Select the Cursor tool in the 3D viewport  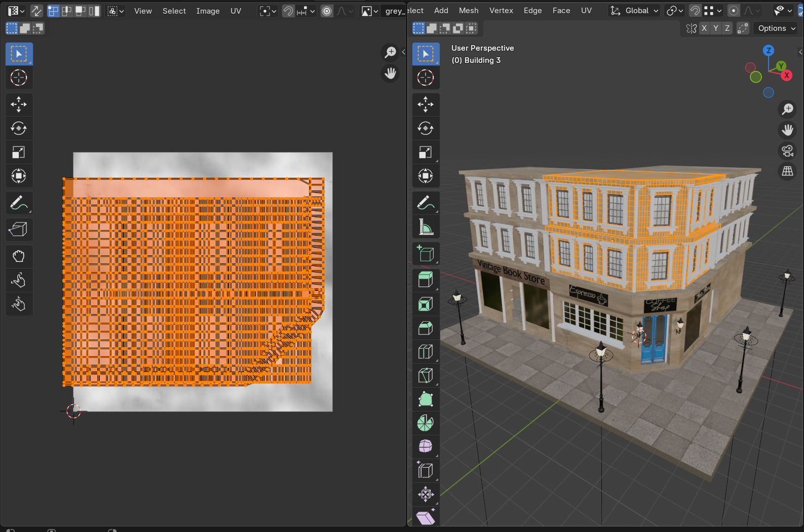point(426,78)
